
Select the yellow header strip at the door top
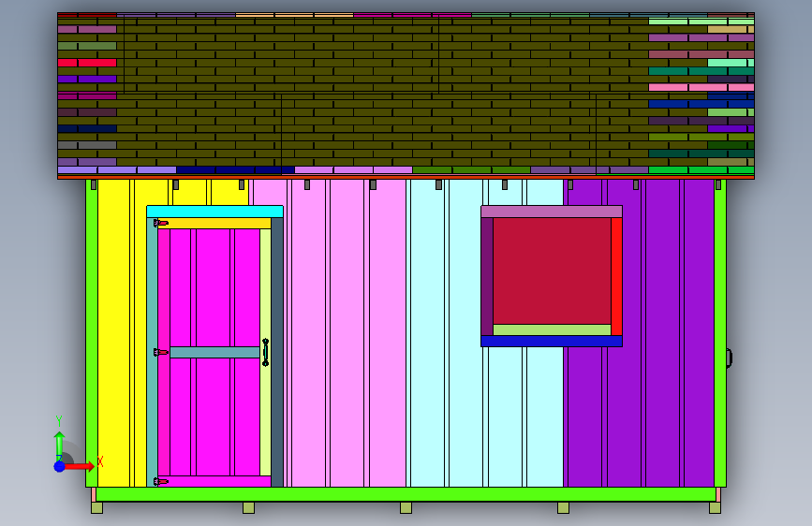(214, 223)
